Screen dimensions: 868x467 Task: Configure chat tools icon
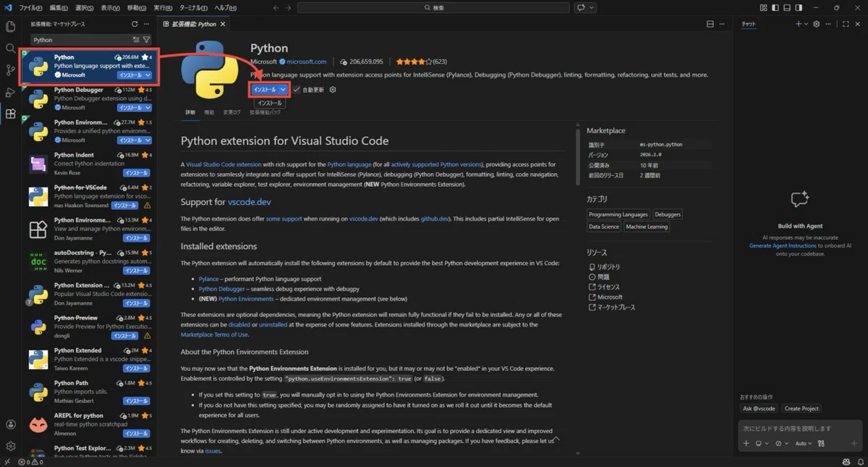click(822, 443)
